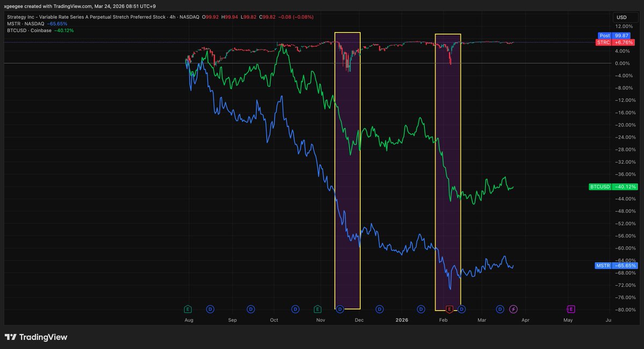This screenshot has width=644, height=349.
Task: Click the Apr label on time axis
Action: (x=525, y=320)
